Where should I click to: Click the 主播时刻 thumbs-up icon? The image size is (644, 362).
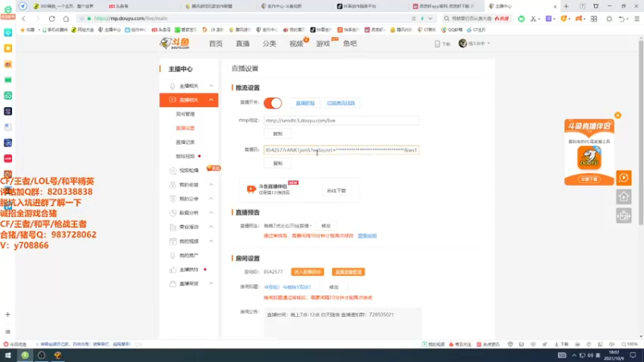coord(172,269)
